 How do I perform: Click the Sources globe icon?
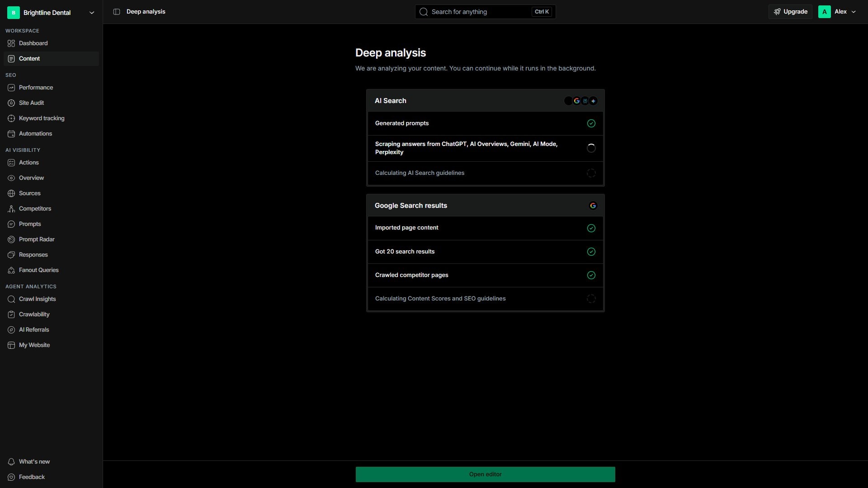pyautogui.click(x=11, y=193)
